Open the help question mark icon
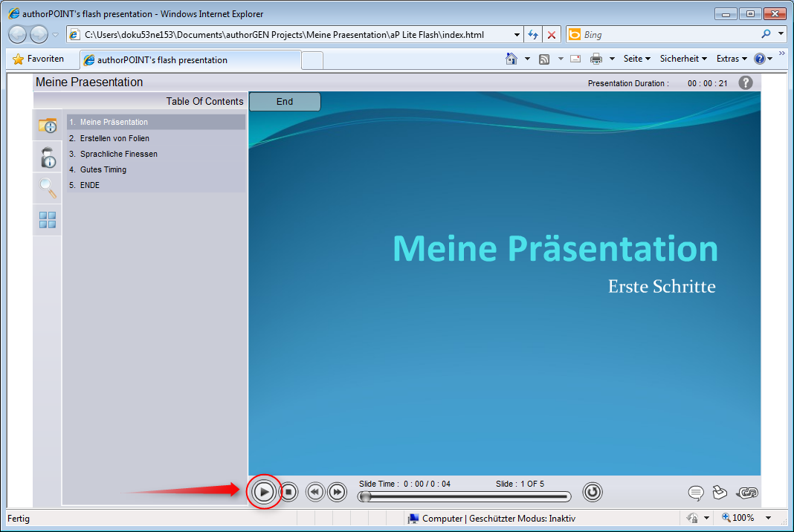The height and width of the screenshot is (532, 794). click(745, 82)
